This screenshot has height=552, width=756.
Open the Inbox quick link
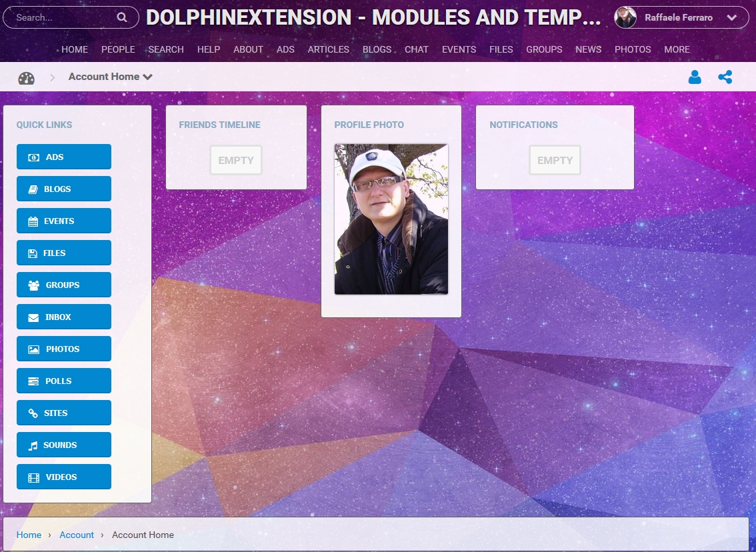tap(64, 317)
